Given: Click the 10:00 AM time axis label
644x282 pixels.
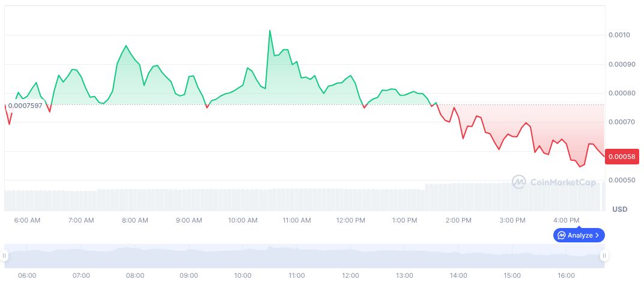Looking at the screenshot, I should 243,220.
